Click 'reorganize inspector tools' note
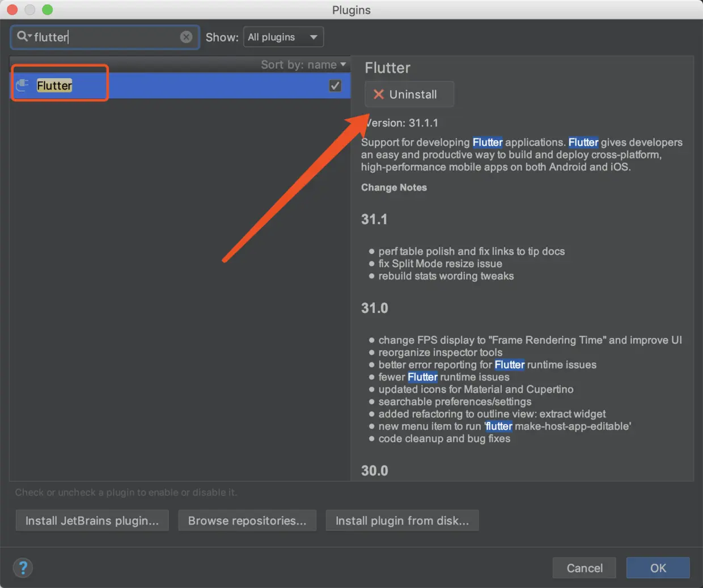The width and height of the screenshot is (703, 588). [x=441, y=352]
